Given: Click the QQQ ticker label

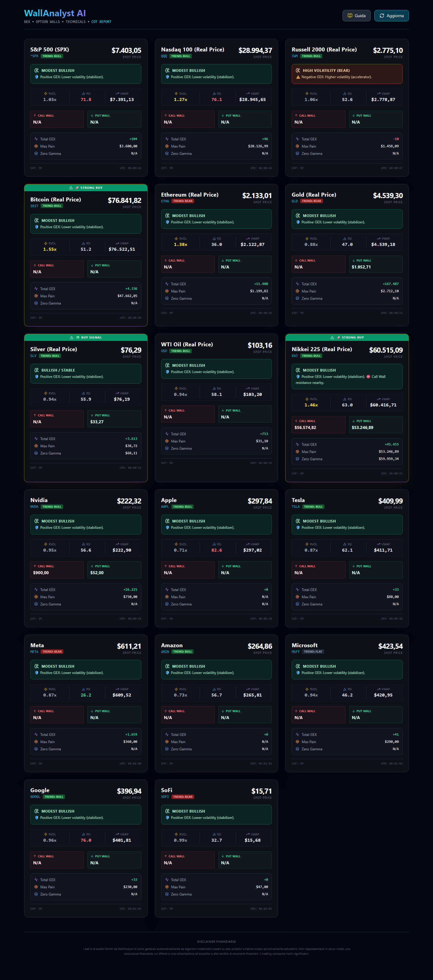Looking at the screenshot, I should click(x=164, y=56).
